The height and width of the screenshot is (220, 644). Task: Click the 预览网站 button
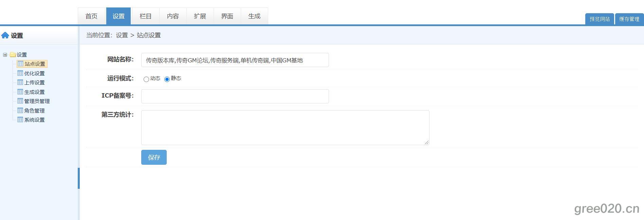click(x=600, y=19)
